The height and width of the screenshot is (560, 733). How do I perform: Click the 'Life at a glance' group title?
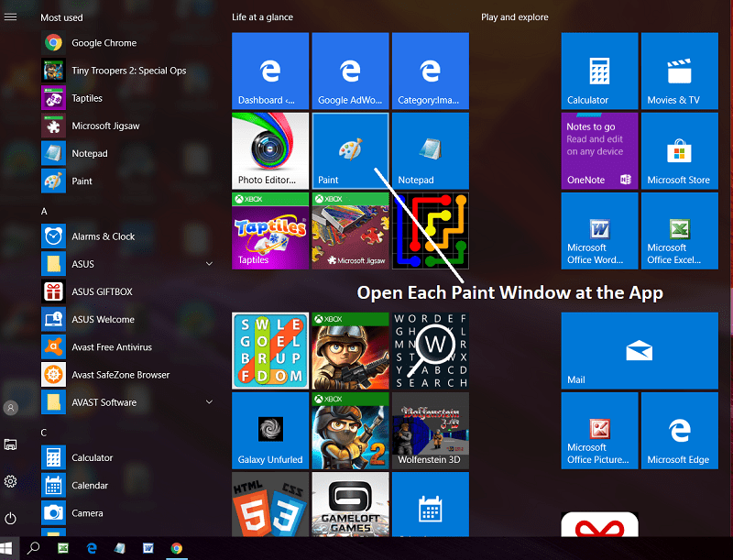pyautogui.click(x=262, y=17)
